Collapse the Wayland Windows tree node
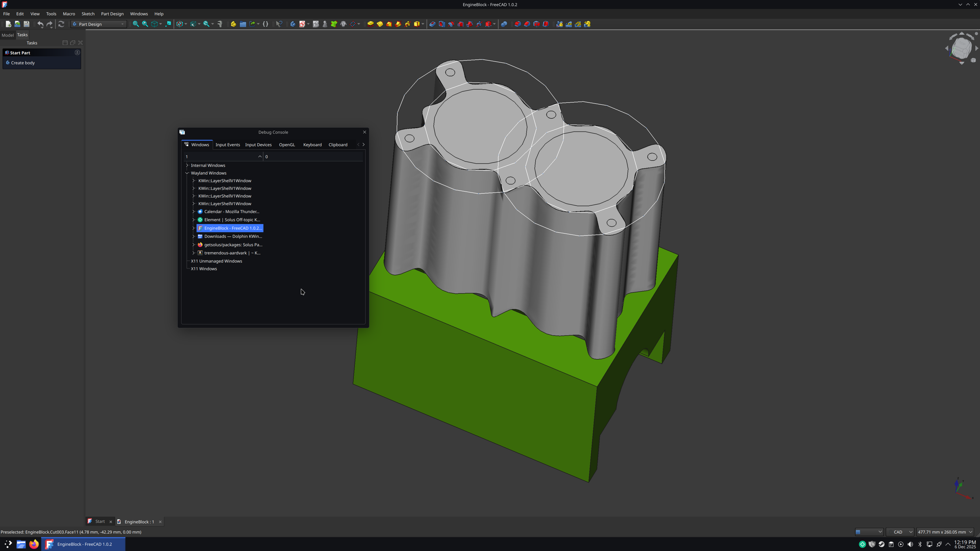This screenshot has width=980, height=551. click(x=187, y=173)
